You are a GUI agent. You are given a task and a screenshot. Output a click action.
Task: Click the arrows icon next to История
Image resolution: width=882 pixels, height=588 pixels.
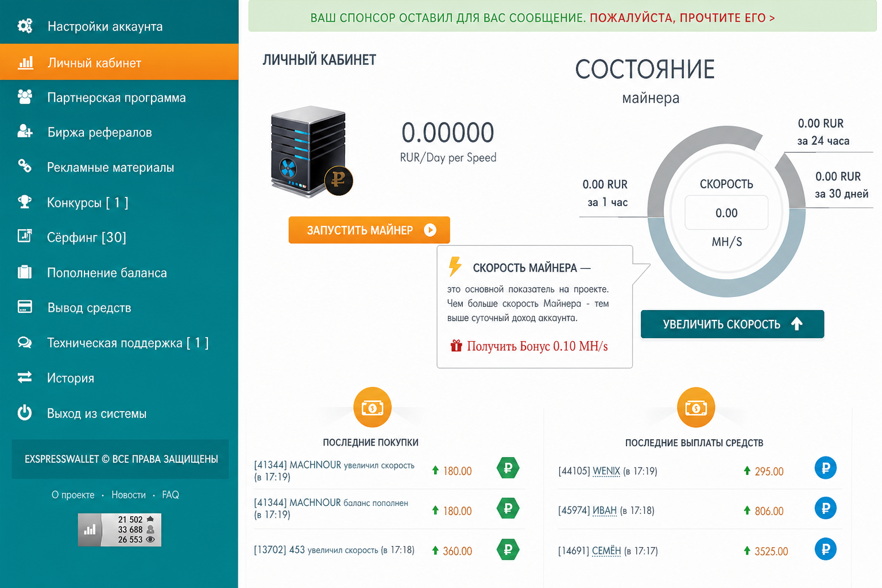[25, 377]
